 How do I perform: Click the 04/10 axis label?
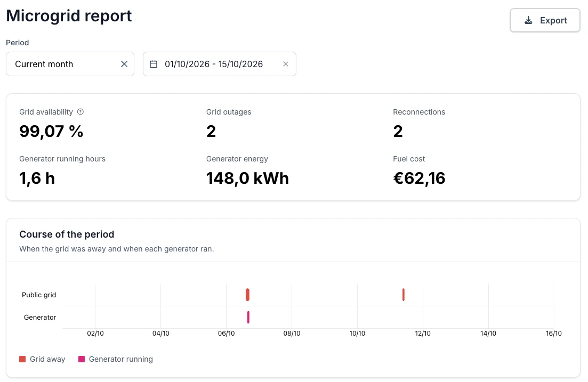pos(161,334)
